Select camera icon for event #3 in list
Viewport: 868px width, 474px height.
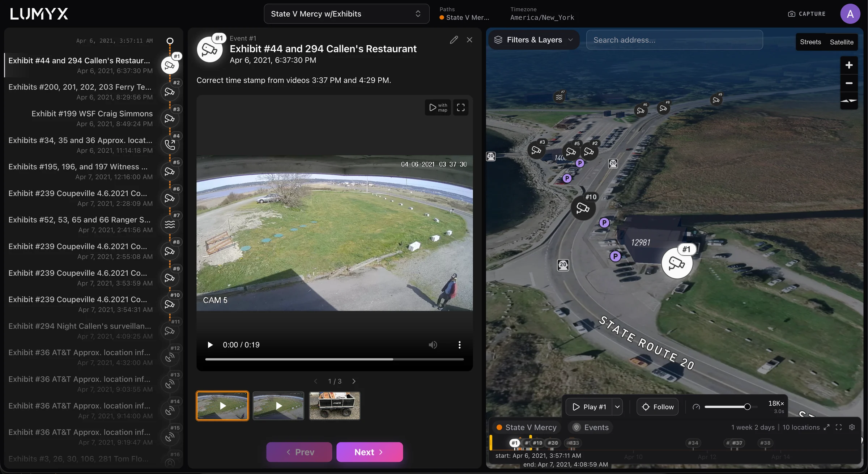click(x=170, y=118)
